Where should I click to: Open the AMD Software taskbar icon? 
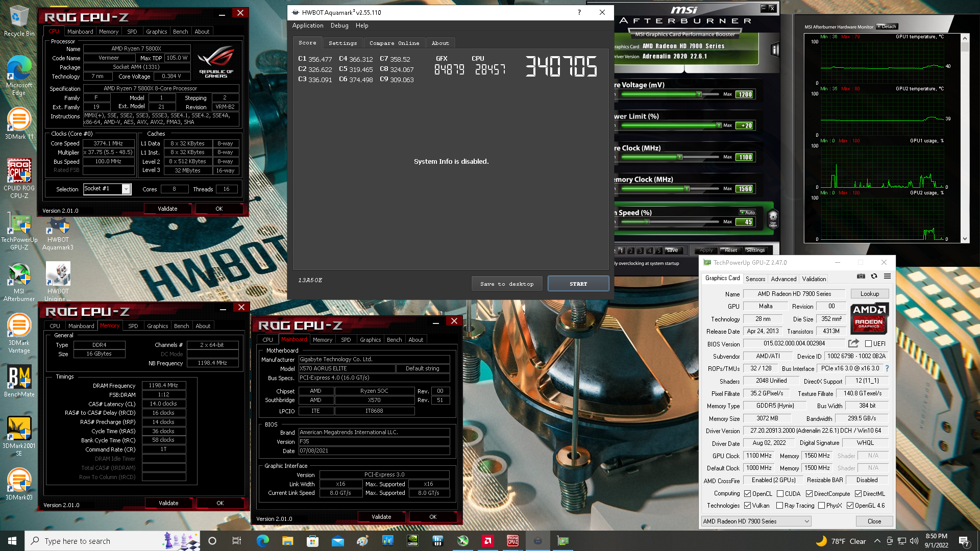click(487, 541)
